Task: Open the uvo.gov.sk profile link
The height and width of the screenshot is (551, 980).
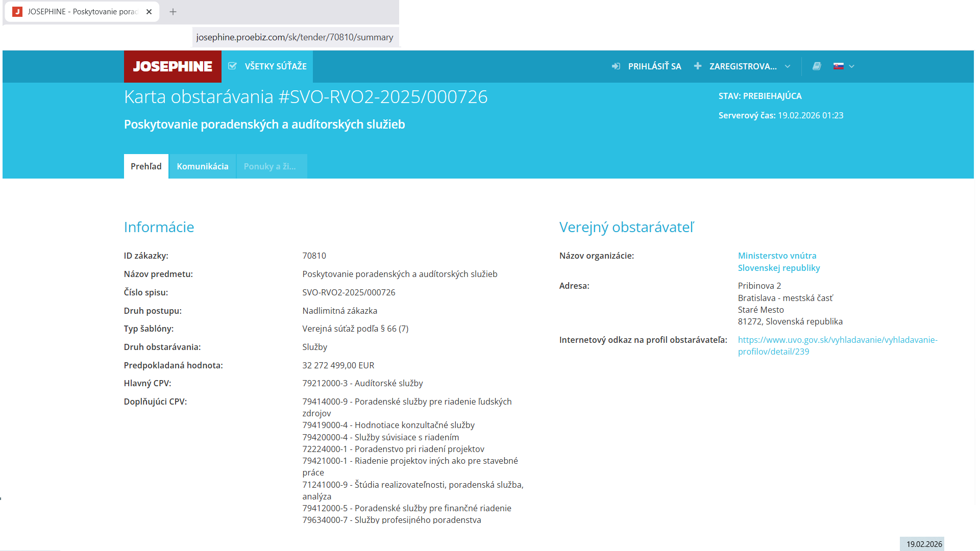Action: click(x=837, y=345)
